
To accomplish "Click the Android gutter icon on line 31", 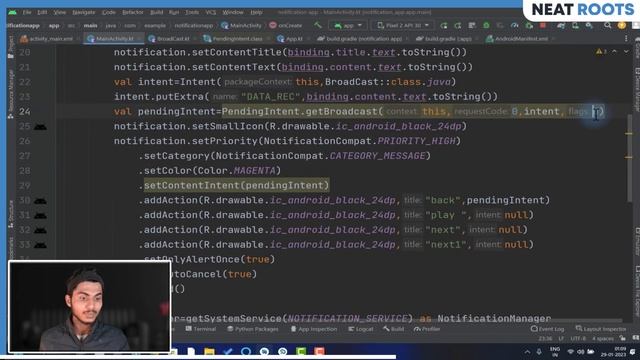I will [x=40, y=215].
